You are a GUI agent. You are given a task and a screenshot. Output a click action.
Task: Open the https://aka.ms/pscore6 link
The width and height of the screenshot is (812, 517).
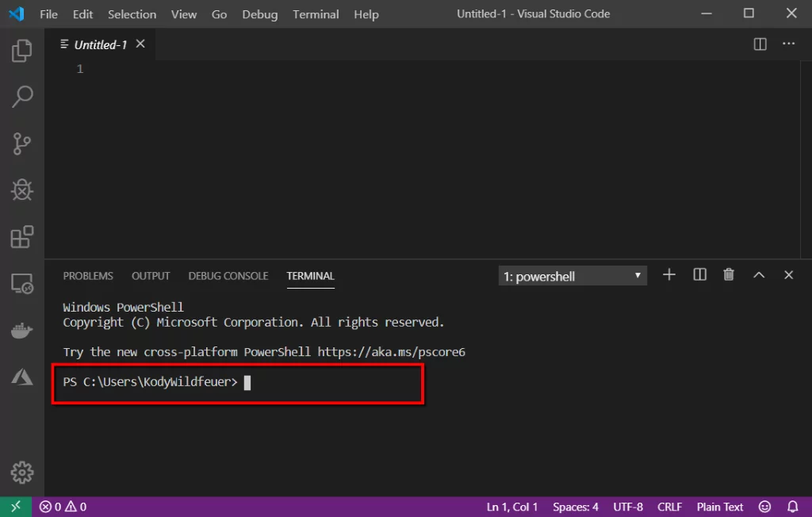(392, 352)
